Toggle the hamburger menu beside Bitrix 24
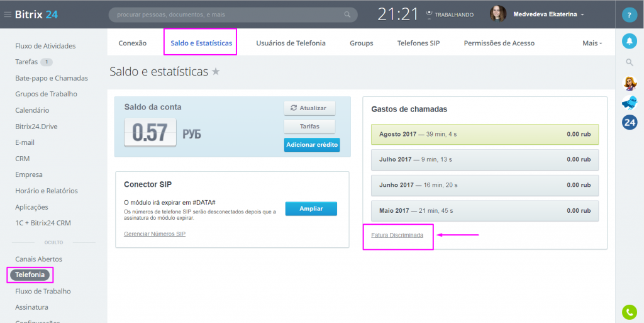This screenshot has width=644, height=323. (x=8, y=14)
